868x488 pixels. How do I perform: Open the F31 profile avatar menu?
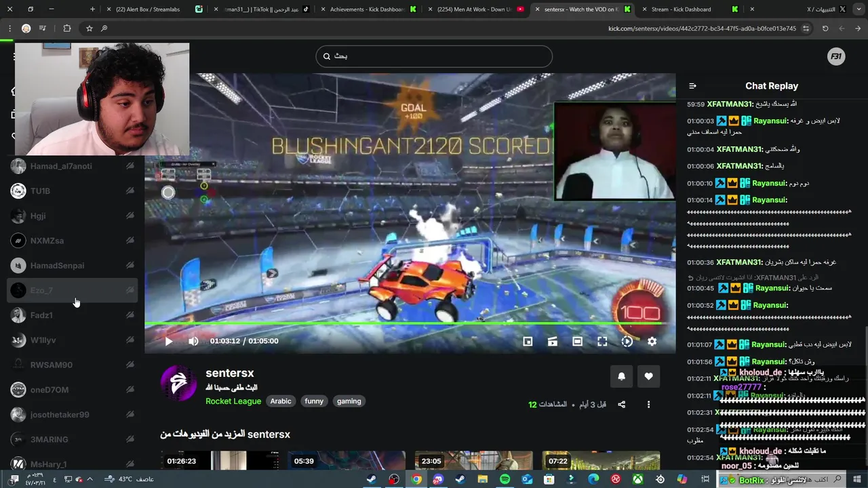coord(836,57)
